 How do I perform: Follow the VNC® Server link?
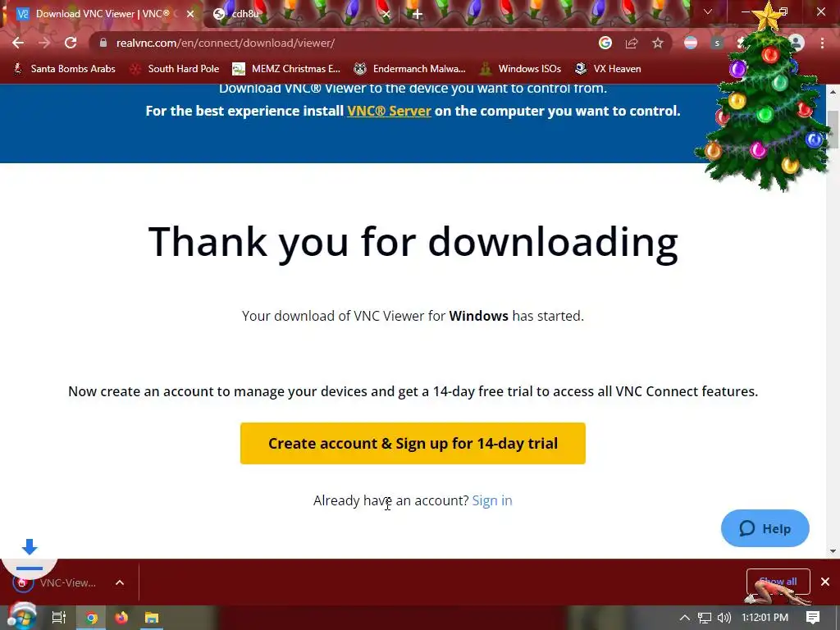point(389,111)
